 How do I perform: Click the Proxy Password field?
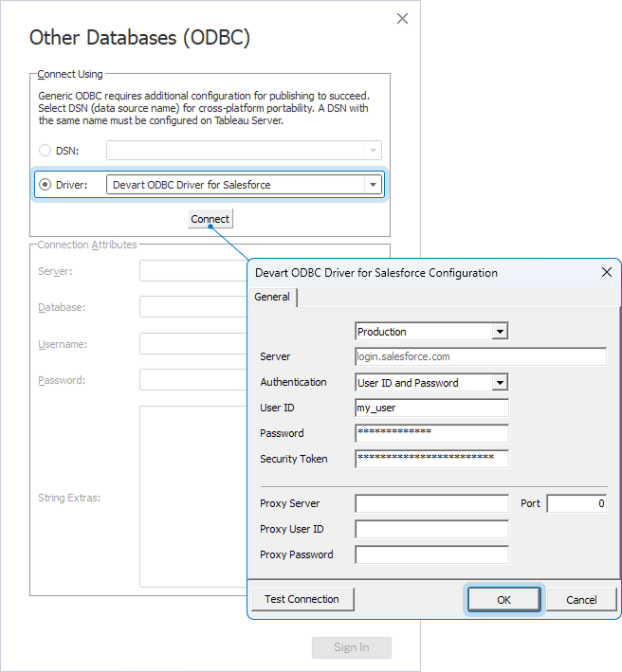(x=431, y=554)
